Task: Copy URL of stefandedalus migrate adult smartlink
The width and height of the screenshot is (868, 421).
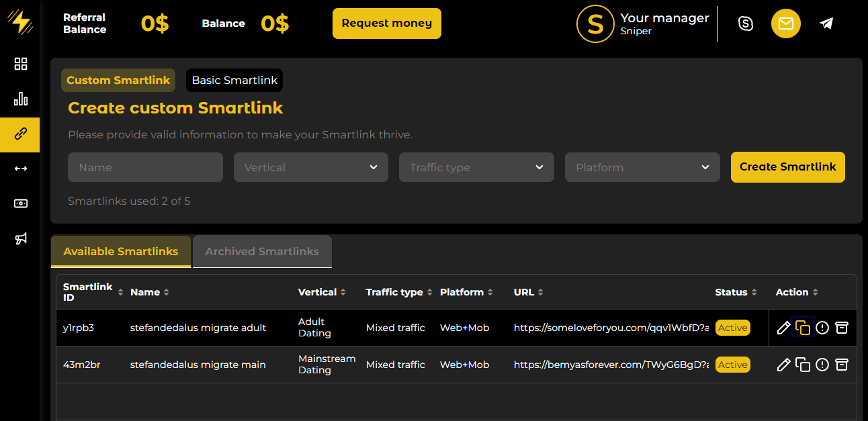Action: click(803, 328)
